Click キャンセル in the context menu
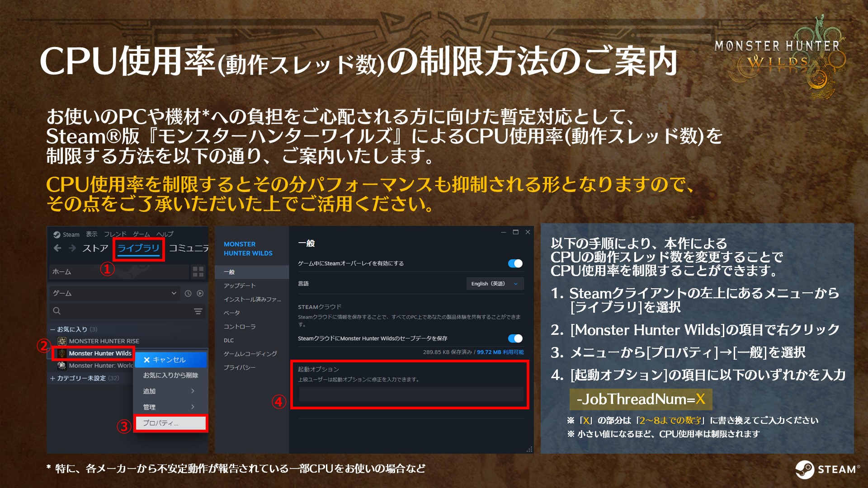Viewport: 868px width, 488px height. tap(170, 360)
